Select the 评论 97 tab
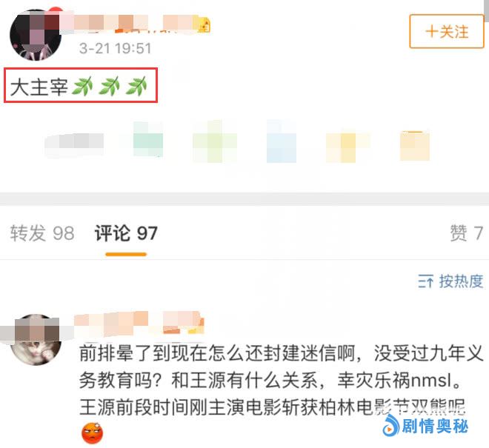489x448 pixels. point(126,233)
